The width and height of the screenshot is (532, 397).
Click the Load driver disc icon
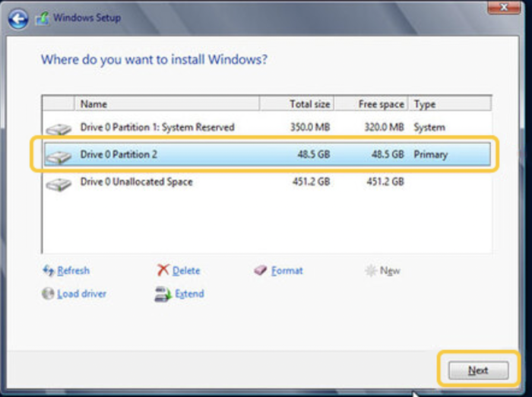click(x=48, y=294)
